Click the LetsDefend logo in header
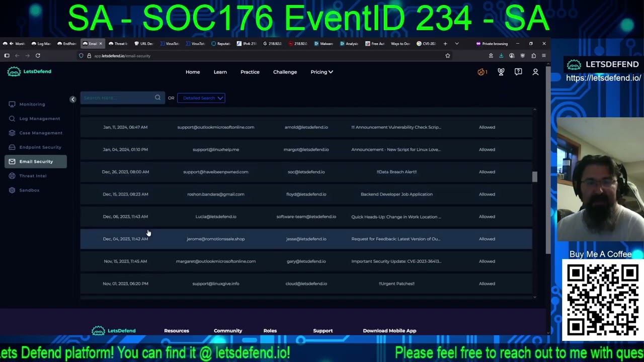644x362 pixels. (29, 71)
